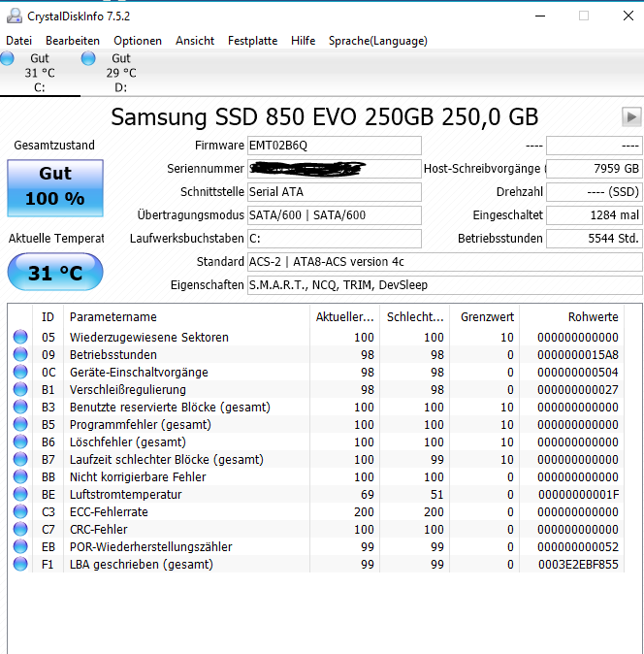Click raw value 000000000504
The width and height of the screenshot is (644, 654).
(578, 372)
